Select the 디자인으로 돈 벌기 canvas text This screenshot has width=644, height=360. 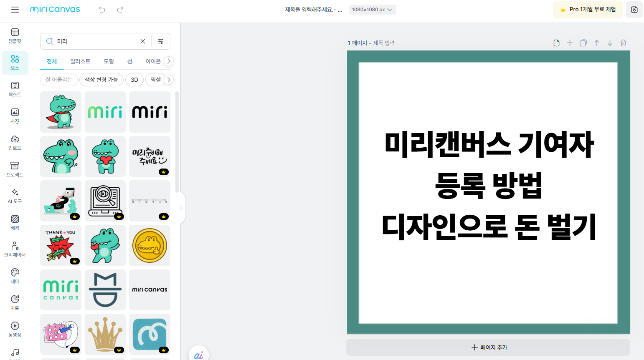489,227
